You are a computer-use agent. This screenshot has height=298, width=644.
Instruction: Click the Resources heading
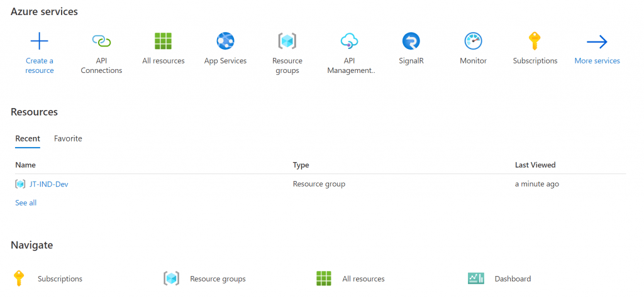(x=34, y=112)
